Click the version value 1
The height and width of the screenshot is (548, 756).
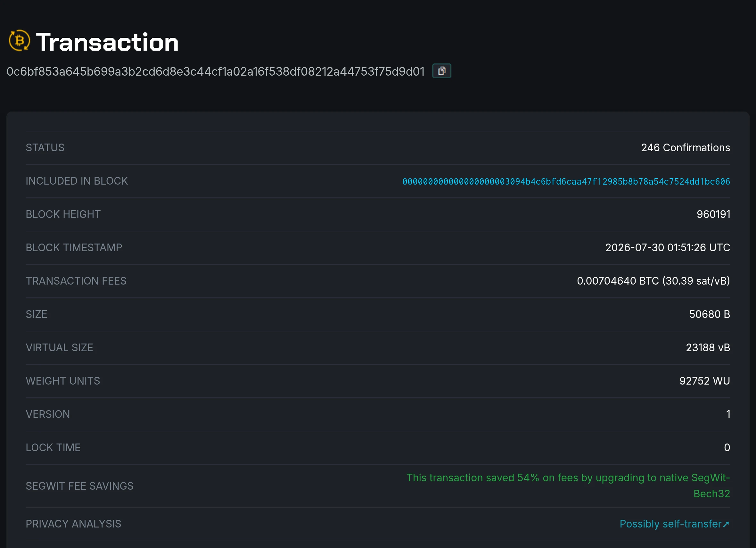click(728, 414)
